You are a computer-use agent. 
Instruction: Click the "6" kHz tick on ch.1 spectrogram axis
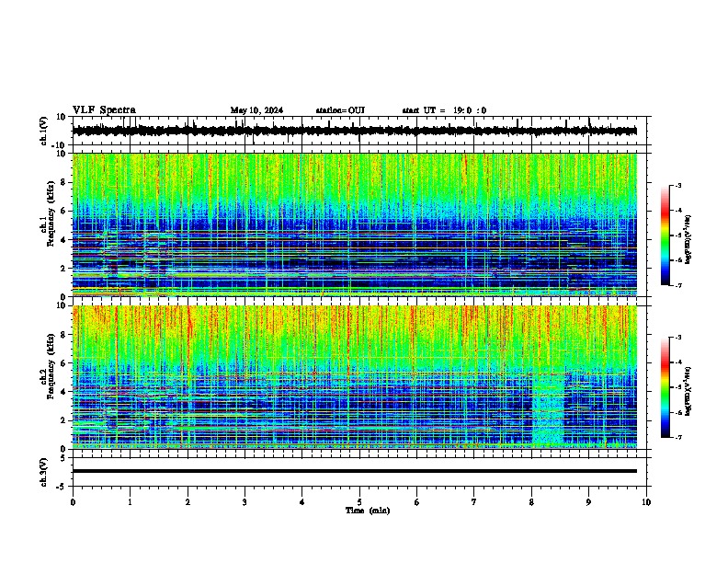[64, 212]
